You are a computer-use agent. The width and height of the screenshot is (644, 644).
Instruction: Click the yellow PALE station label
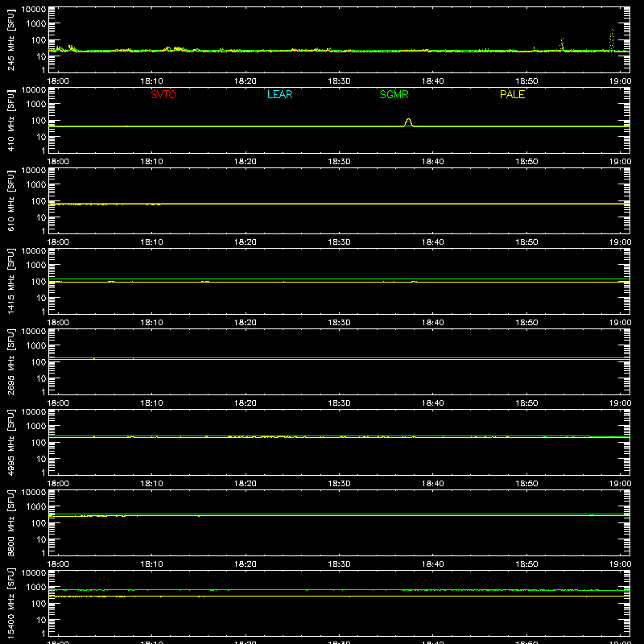512,94
